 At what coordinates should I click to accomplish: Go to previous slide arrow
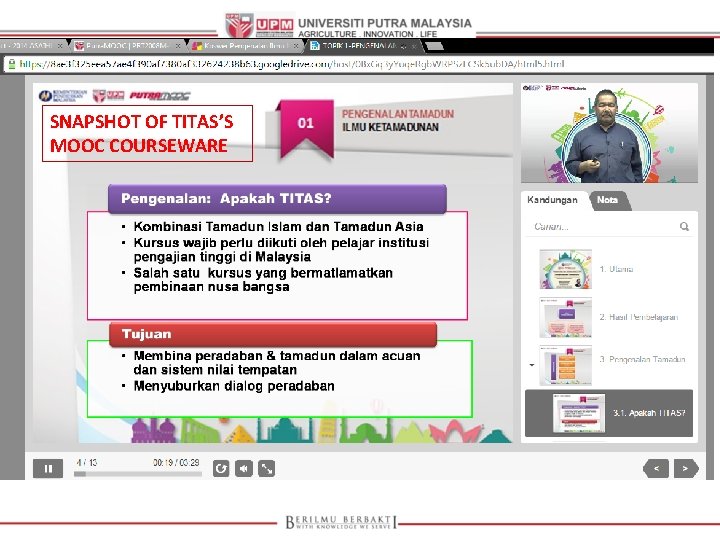pyautogui.click(x=656, y=468)
